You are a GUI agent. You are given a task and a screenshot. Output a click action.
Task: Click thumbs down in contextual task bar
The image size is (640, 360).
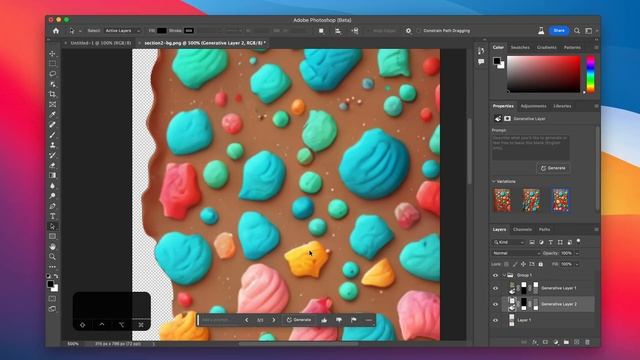(339, 320)
